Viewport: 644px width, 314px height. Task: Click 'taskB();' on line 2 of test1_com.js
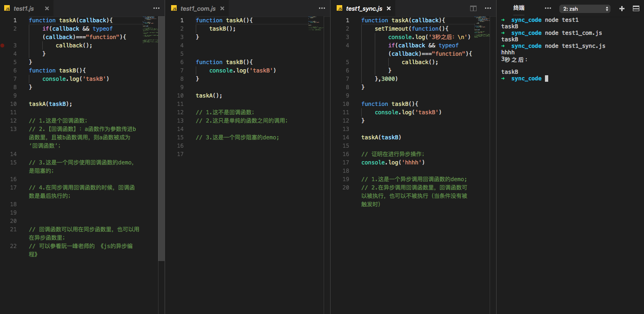pyautogui.click(x=223, y=28)
